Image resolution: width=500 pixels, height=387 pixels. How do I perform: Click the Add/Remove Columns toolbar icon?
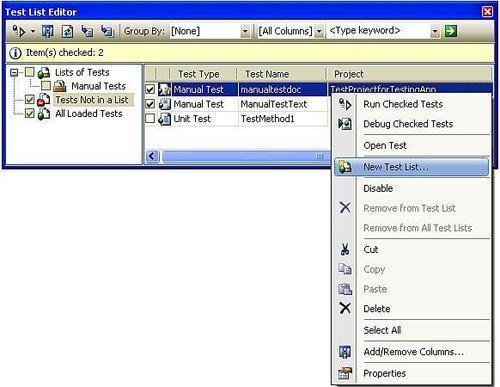(x=47, y=32)
